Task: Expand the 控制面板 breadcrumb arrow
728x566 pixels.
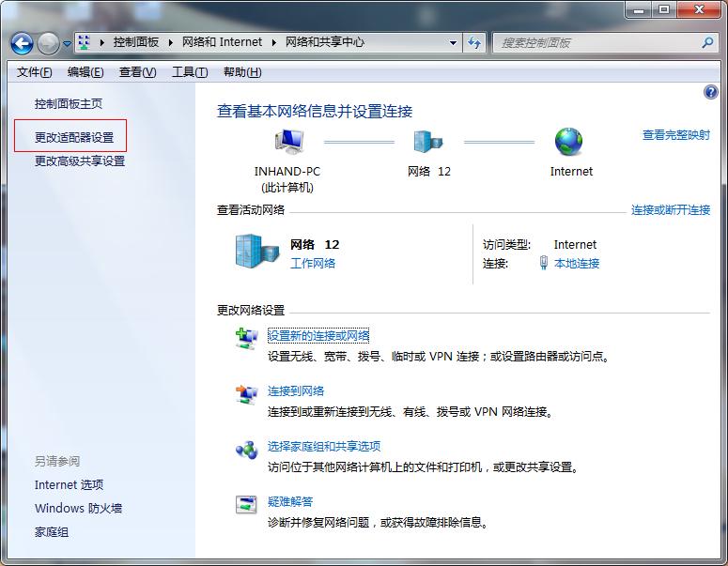Action: pos(170,43)
